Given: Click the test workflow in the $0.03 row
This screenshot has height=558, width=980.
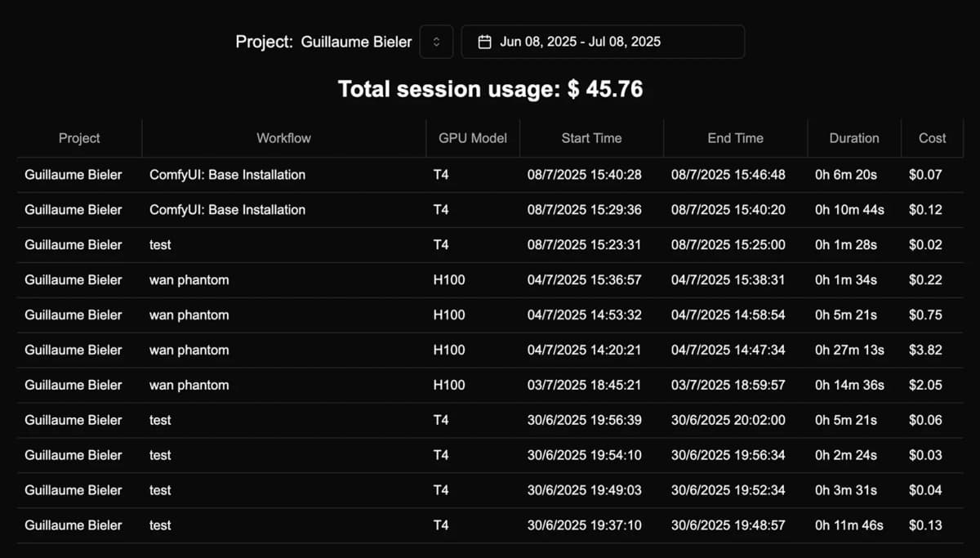Looking at the screenshot, I should pos(160,456).
